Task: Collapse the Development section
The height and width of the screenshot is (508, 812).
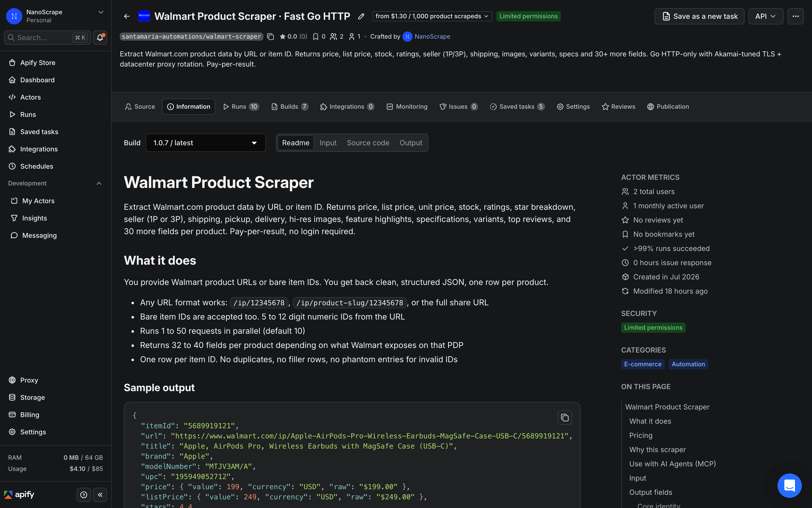Action: (x=99, y=183)
